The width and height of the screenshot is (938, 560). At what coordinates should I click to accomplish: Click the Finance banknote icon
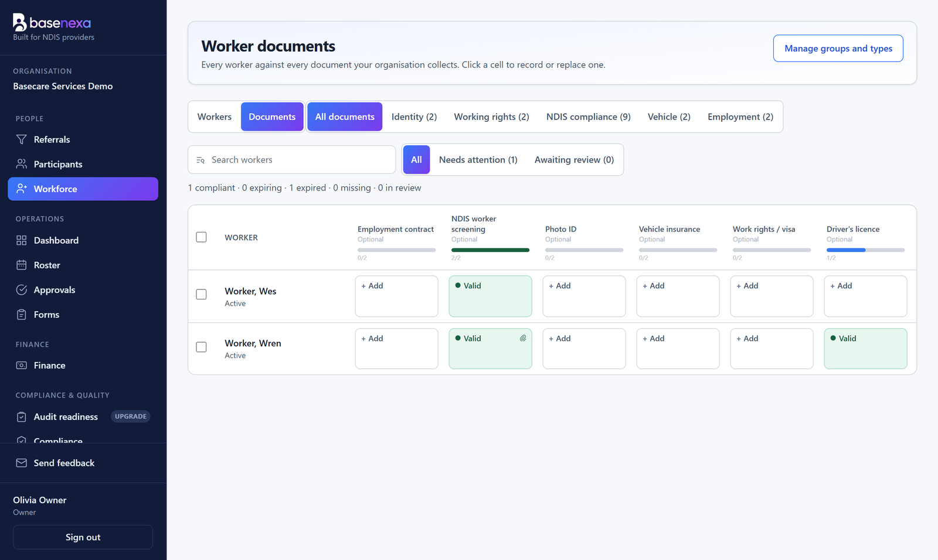tap(22, 366)
